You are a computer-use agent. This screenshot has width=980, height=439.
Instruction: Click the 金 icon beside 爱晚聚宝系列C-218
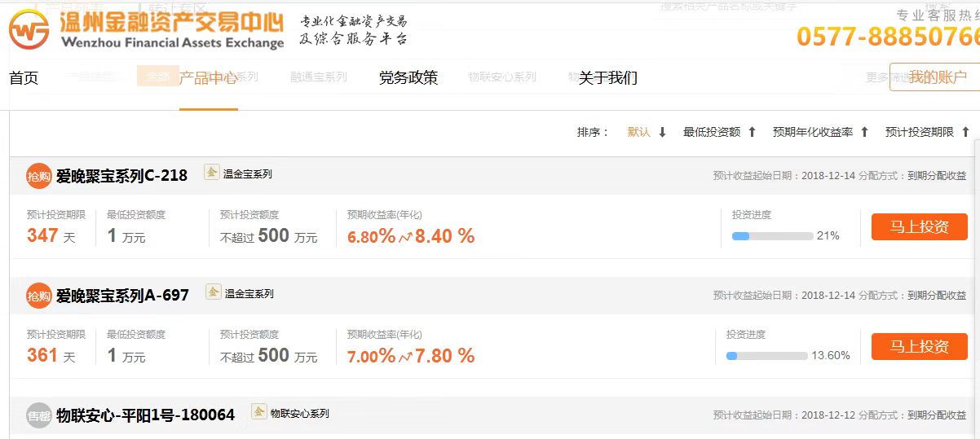[x=211, y=172]
